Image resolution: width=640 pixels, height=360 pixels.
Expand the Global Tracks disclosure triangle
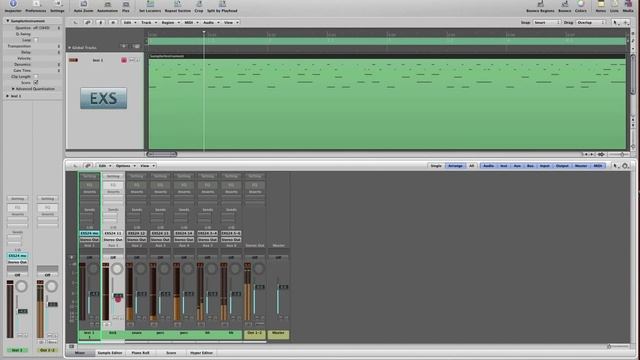click(x=69, y=48)
